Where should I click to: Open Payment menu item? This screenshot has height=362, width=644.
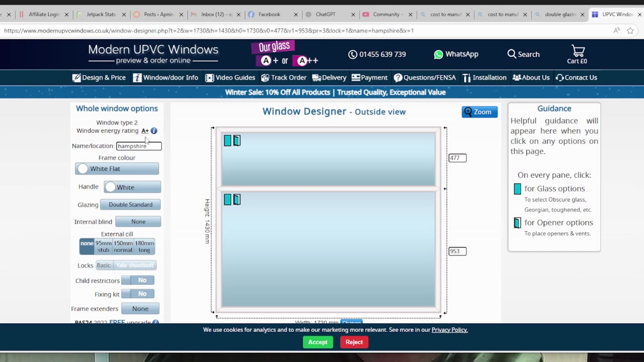click(369, 77)
